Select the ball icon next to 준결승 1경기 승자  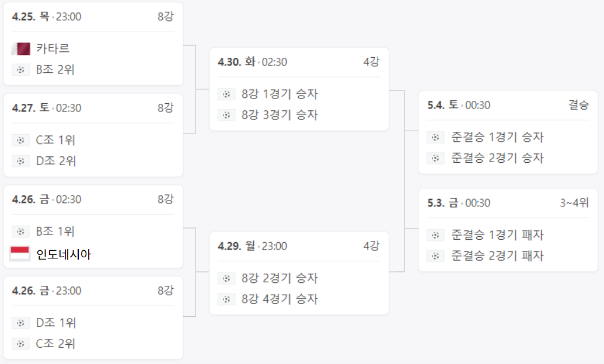tap(435, 137)
